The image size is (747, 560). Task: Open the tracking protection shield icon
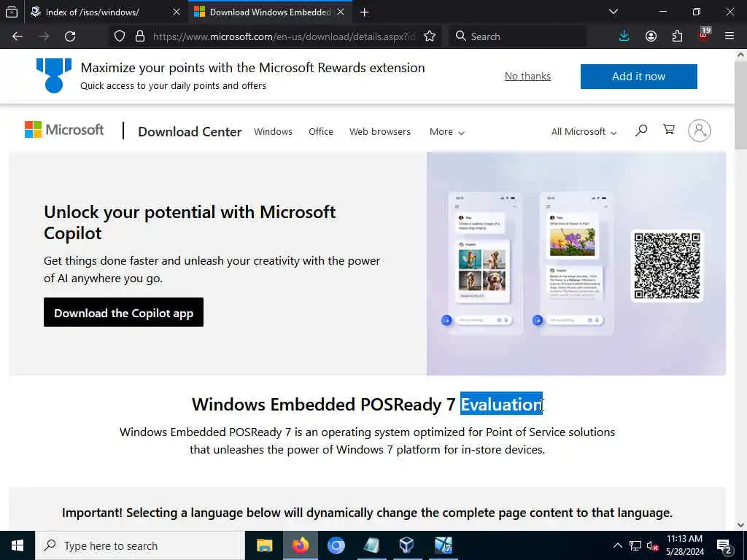tap(120, 36)
